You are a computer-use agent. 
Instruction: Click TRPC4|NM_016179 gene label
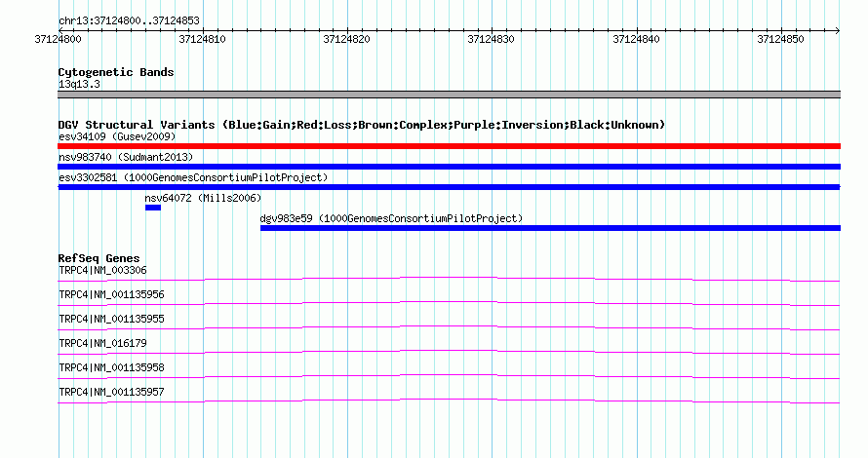click(x=102, y=343)
